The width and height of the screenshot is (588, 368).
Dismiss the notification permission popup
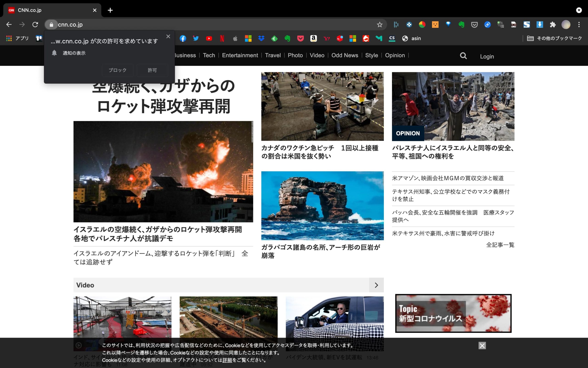pyautogui.click(x=168, y=37)
